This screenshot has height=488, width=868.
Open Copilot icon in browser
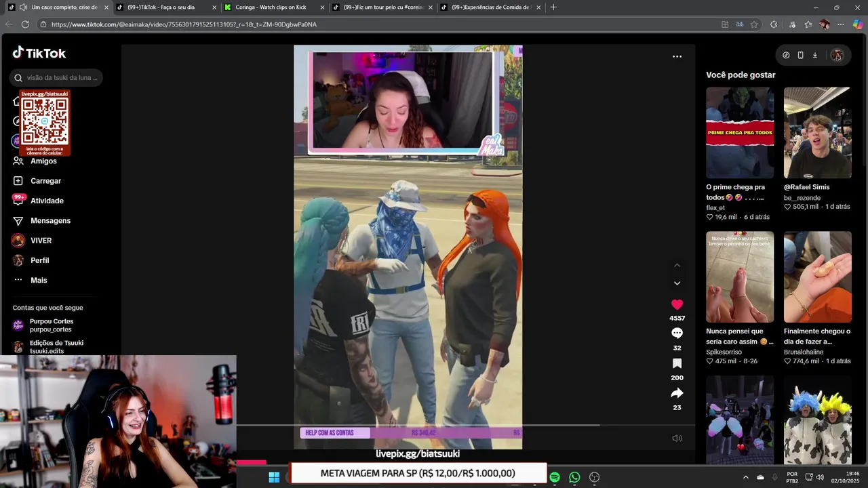coord(858,24)
